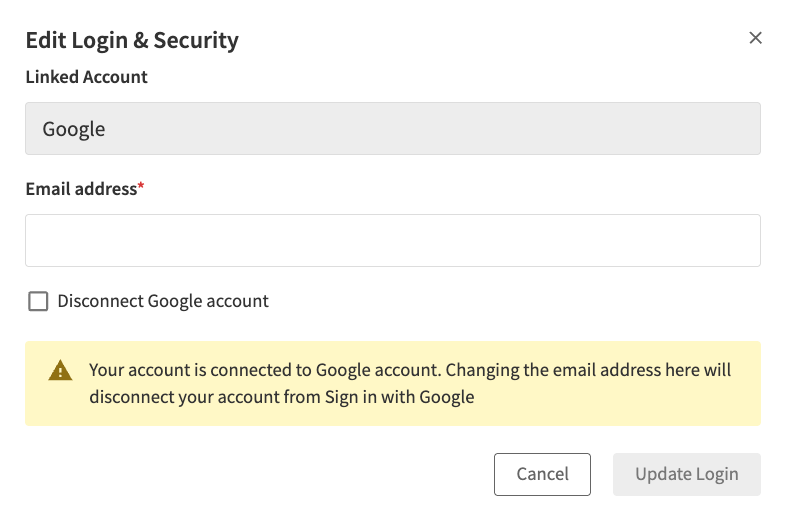The image size is (786, 516).
Task: Click the red required asterisk marker
Action: point(141,187)
